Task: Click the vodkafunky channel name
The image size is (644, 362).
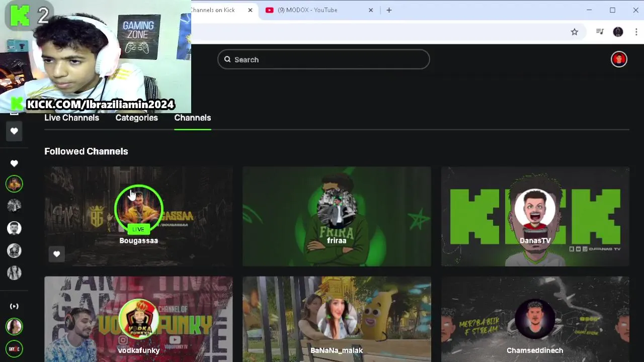Action: click(138, 350)
